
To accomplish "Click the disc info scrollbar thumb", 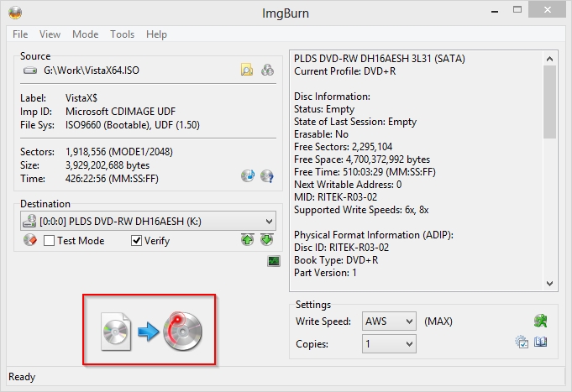I will (x=550, y=102).
